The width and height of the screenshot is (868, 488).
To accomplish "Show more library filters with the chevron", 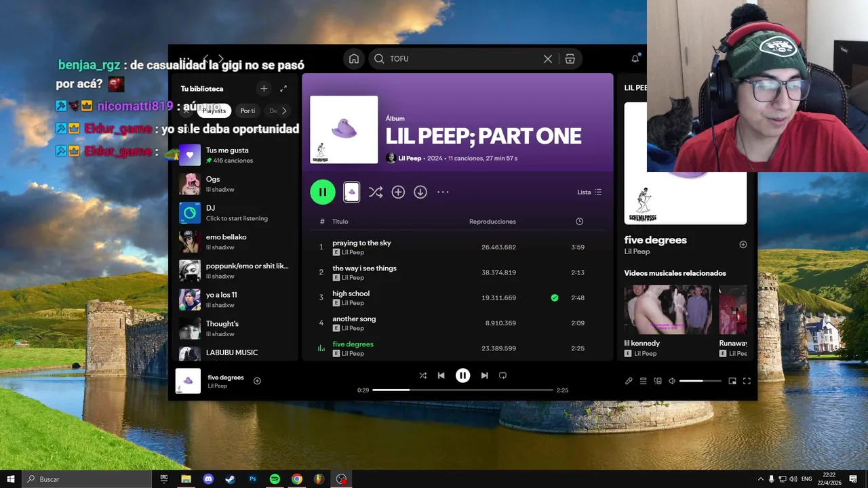I will pos(284,110).
